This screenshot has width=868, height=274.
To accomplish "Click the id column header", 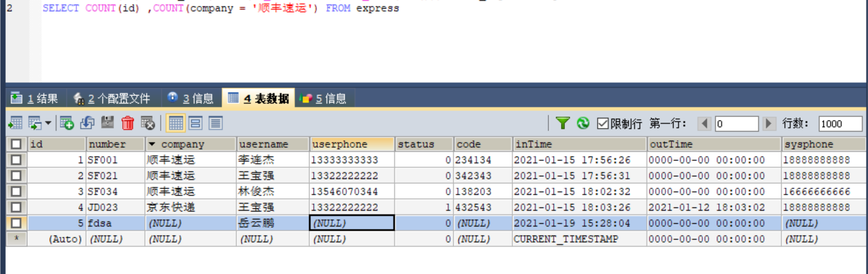I will pyautogui.click(x=57, y=144).
